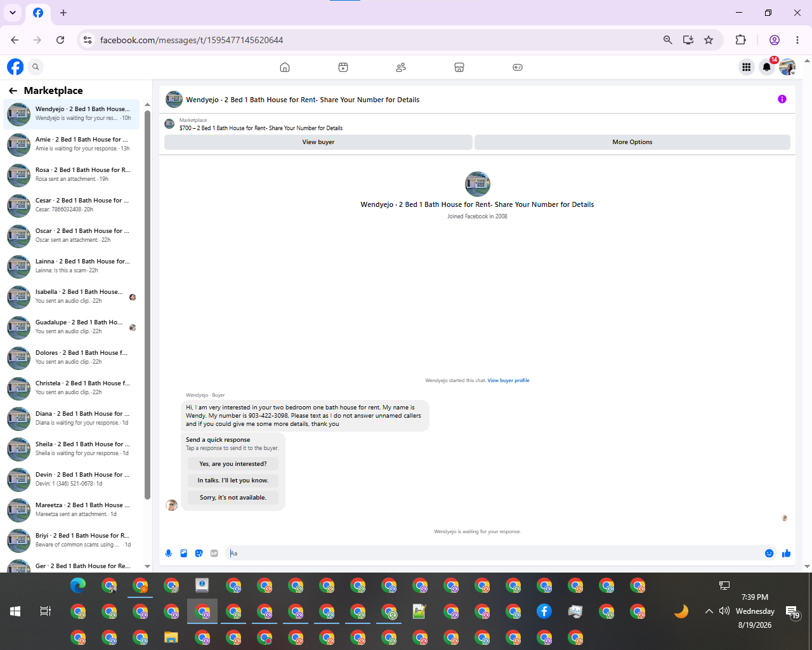Open the Facebook menu grid icon
The width and height of the screenshot is (812, 650).
747,67
